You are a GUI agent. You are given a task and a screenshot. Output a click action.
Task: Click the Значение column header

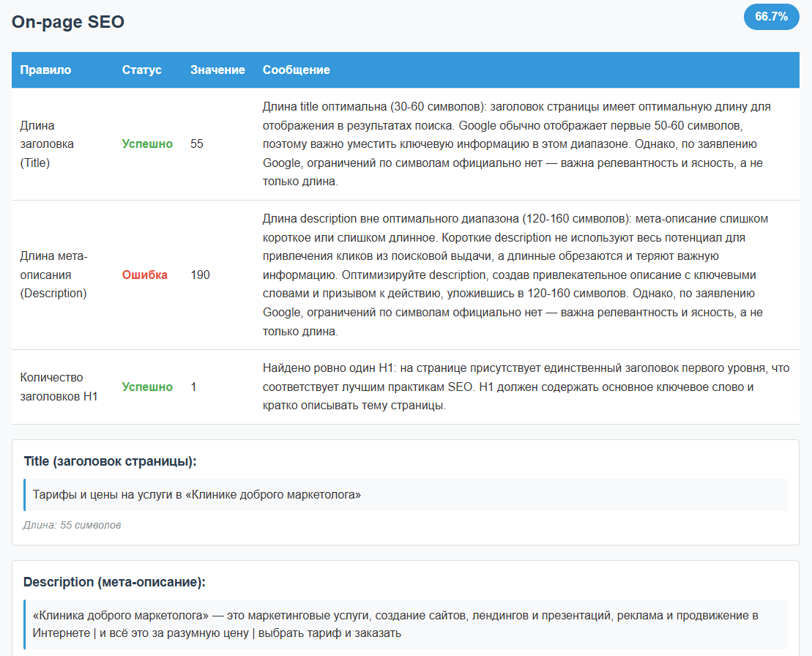(x=217, y=70)
